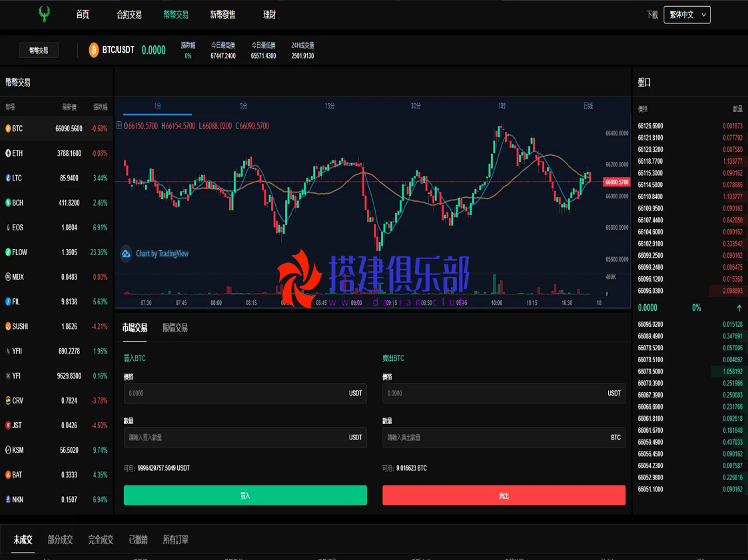Screen dimensions: 748x560
Task: Click the 下載 download link
Action: 652,15
